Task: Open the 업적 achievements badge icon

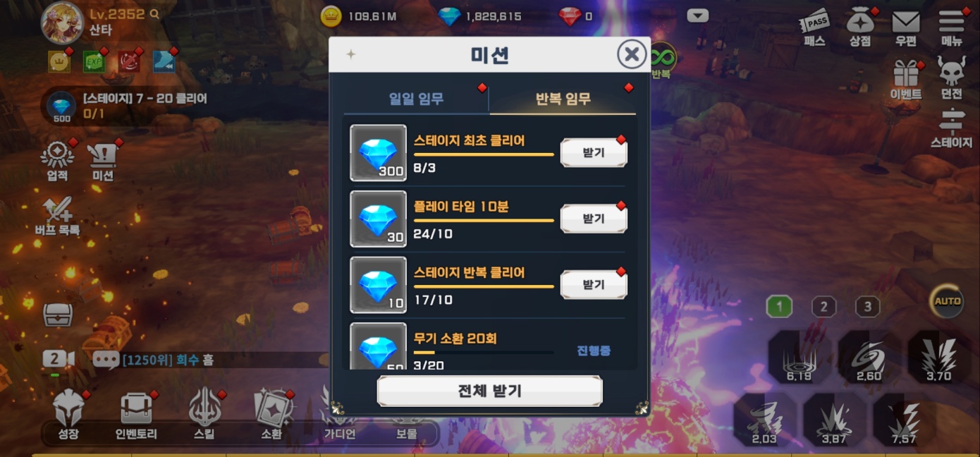Action: coord(58,155)
